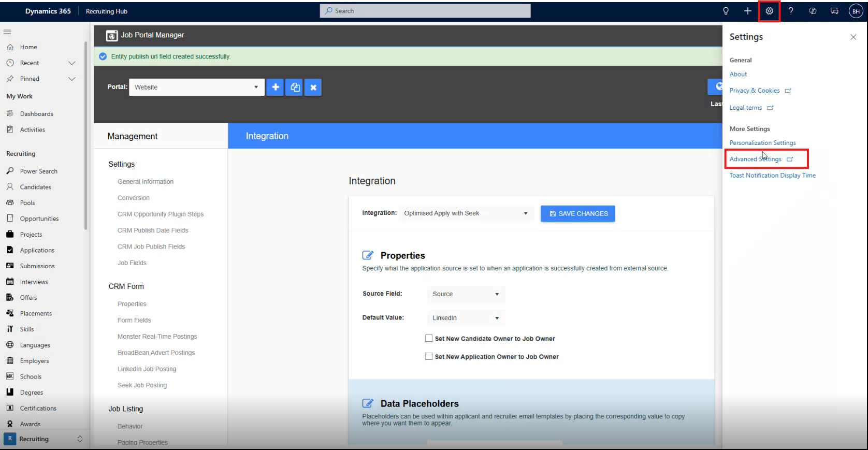This screenshot has height=450, width=868.
Task: Click the Data Placeholders edit icon
Action: click(368, 403)
